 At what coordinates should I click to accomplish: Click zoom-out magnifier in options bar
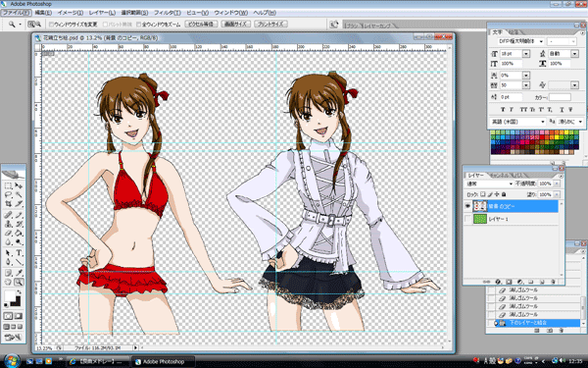tap(38, 24)
